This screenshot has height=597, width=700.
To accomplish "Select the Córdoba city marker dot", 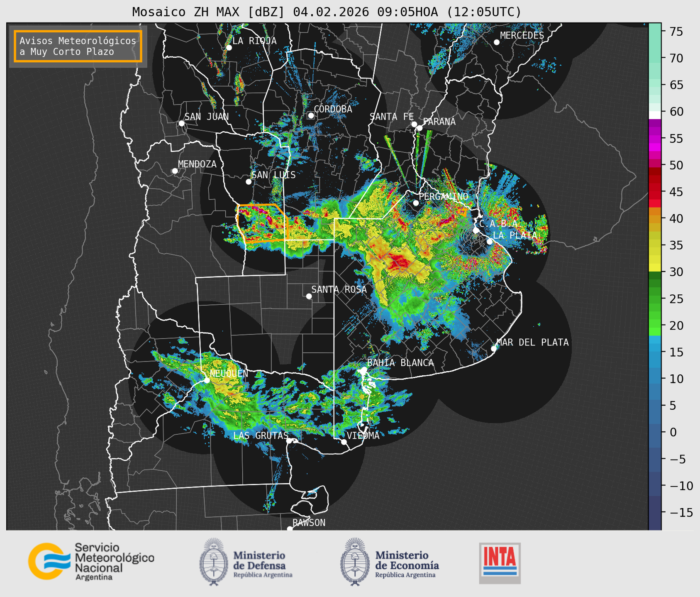I will [311, 115].
